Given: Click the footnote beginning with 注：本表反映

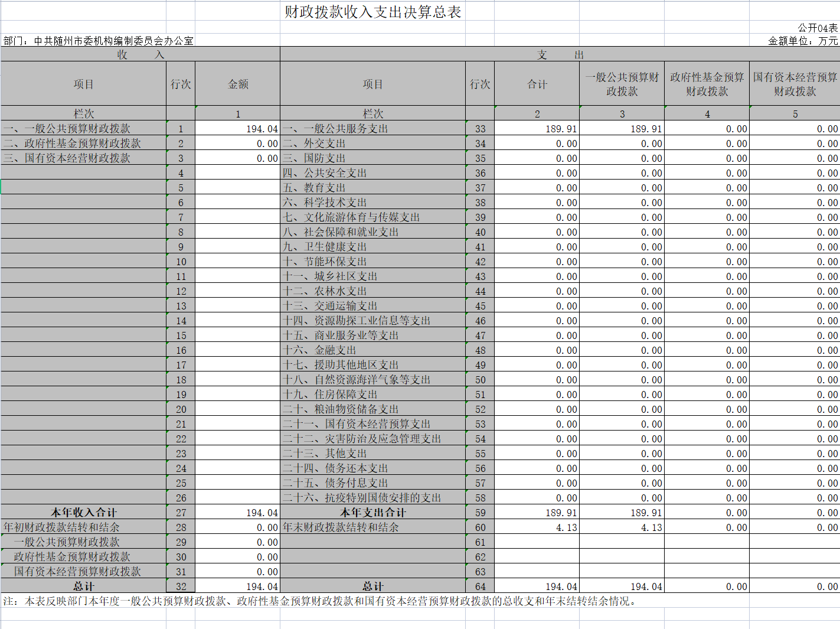Looking at the screenshot, I should (x=319, y=601).
